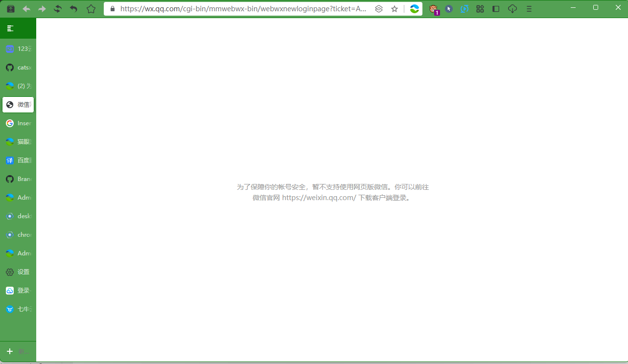Open the browser main menu icon
This screenshot has height=364, width=628.
[x=529, y=9]
